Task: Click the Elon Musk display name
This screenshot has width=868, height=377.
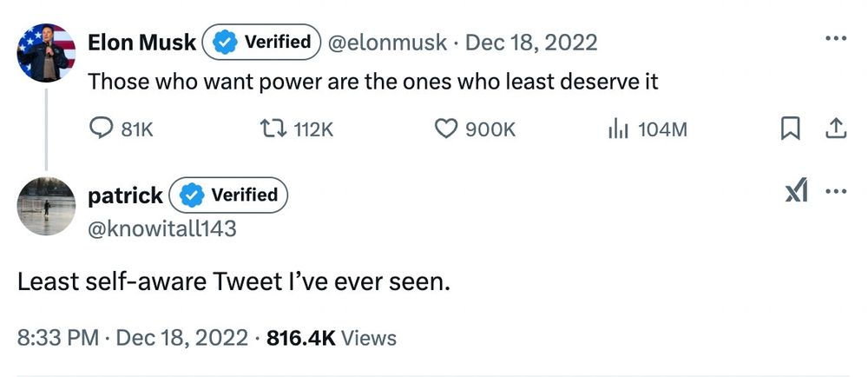Action: [141, 42]
